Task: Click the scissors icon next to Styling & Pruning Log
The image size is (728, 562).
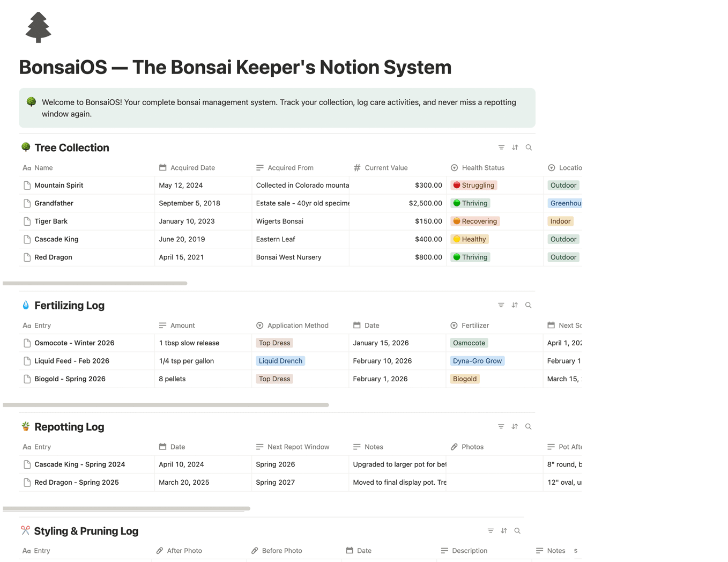Action: 25,530
